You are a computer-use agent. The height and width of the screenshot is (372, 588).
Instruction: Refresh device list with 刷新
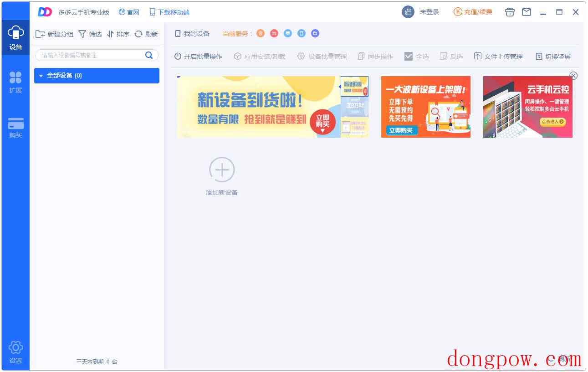146,34
